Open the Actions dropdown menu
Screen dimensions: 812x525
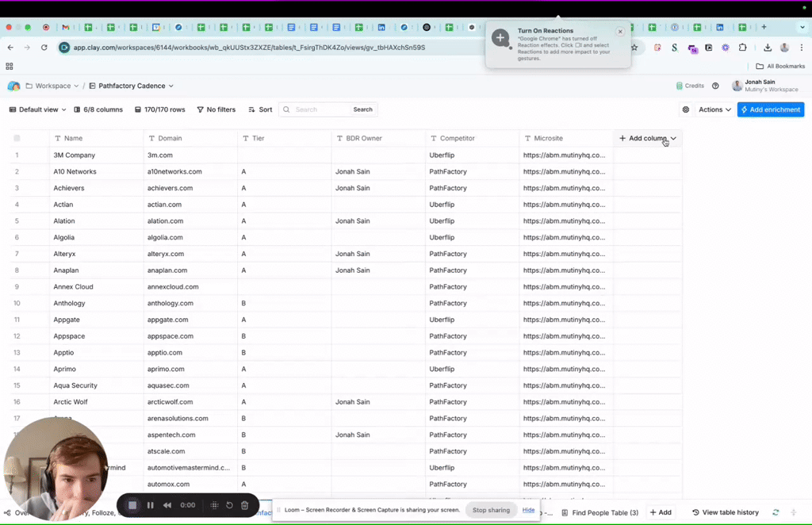[714, 109]
